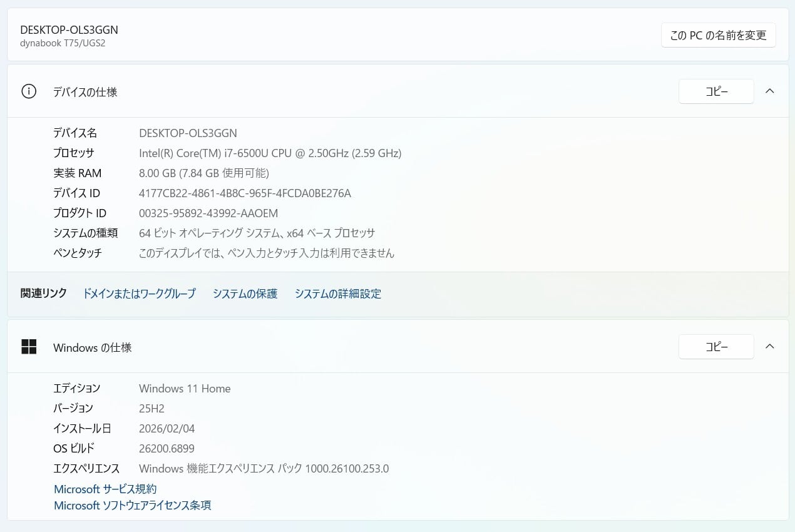The height and width of the screenshot is (532, 795).
Task: Select the デバイス名 value DESKTOP-OLS3GGN
Action: pos(188,133)
